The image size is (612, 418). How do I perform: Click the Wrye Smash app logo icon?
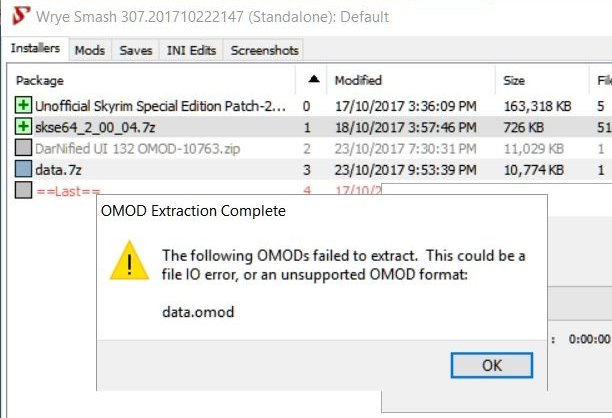pyautogui.click(x=20, y=16)
